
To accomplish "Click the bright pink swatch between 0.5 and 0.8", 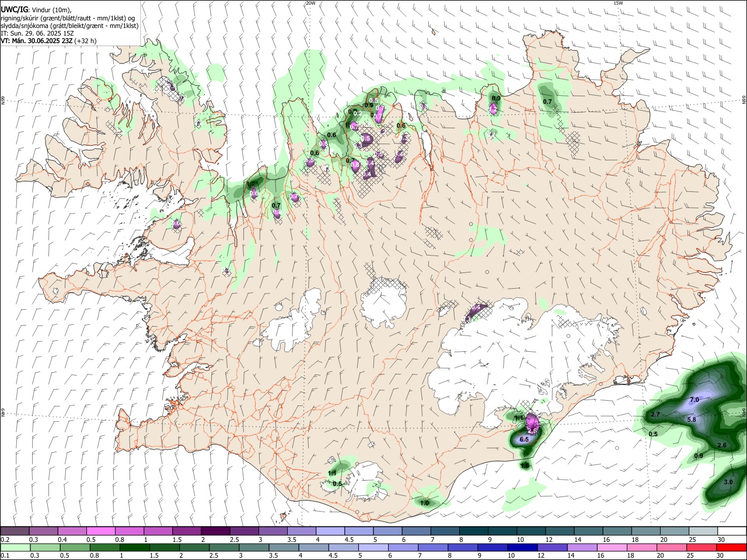I will [x=100, y=531].
